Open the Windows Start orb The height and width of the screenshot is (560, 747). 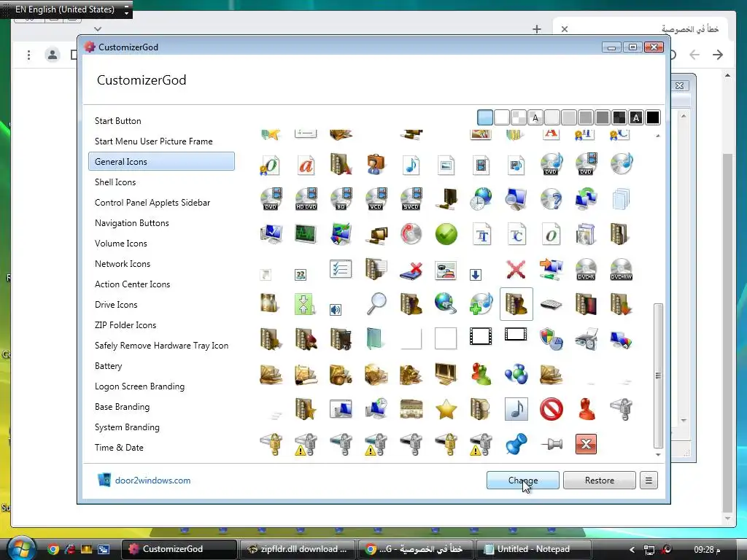(x=21, y=548)
